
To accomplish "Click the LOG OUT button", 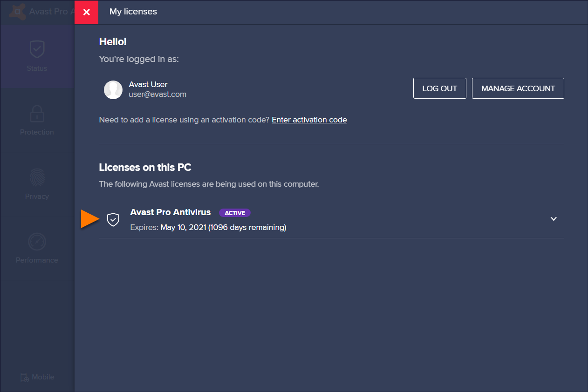I will (x=439, y=88).
